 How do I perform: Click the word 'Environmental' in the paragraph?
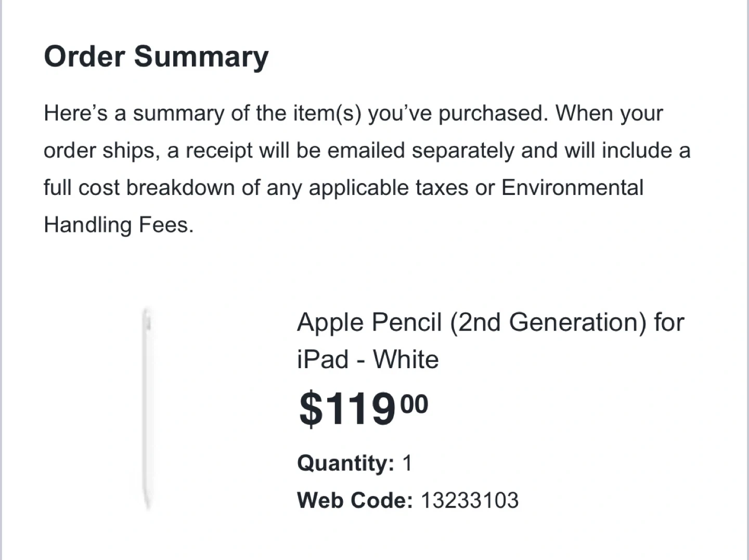pos(572,188)
